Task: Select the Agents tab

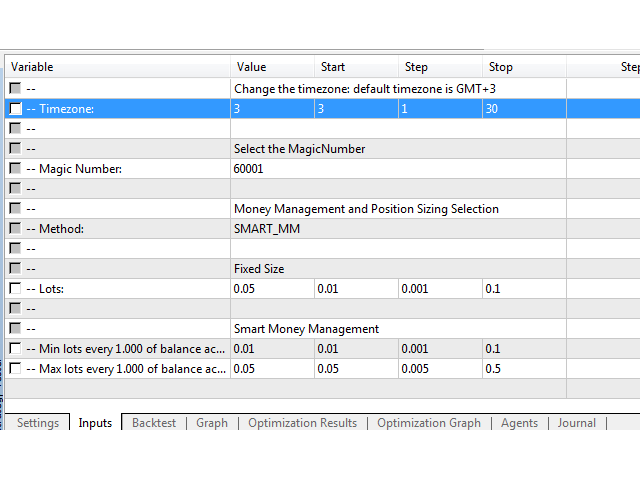Action: pyautogui.click(x=520, y=423)
